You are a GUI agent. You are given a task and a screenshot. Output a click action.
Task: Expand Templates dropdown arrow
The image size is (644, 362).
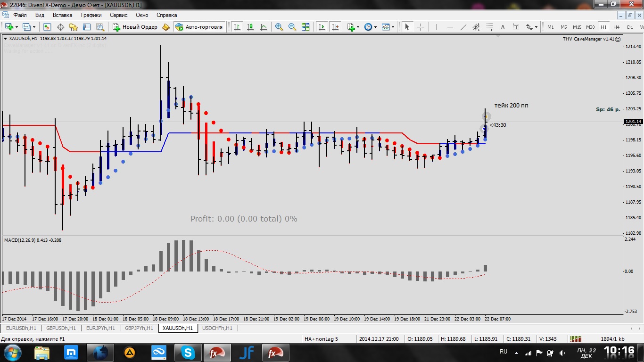point(393,27)
